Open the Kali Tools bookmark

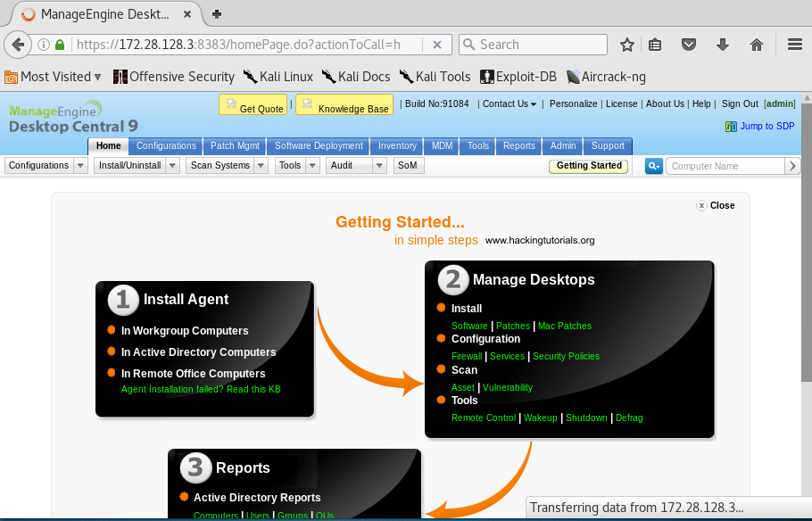[435, 77]
